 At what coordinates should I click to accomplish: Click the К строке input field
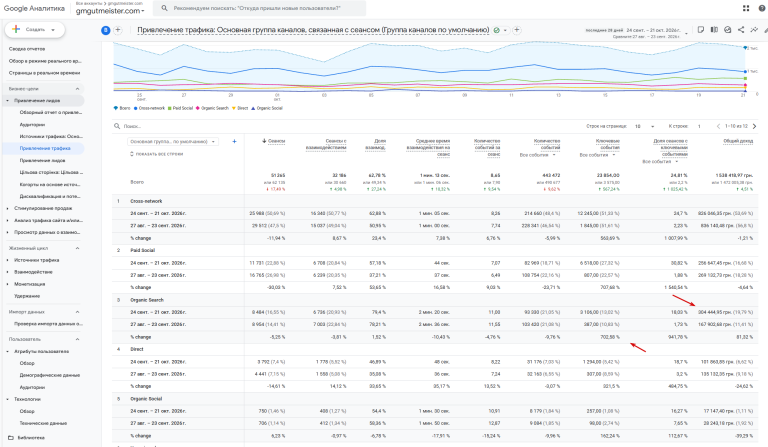tap(699, 126)
